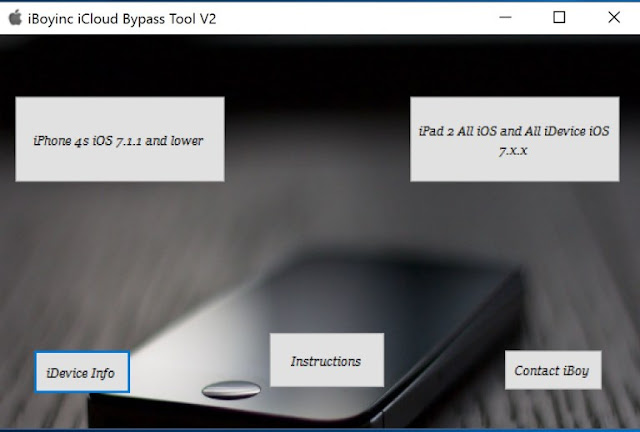Select iPad 2 All iOS and All iDevice button
640x432 pixels.
tap(515, 139)
